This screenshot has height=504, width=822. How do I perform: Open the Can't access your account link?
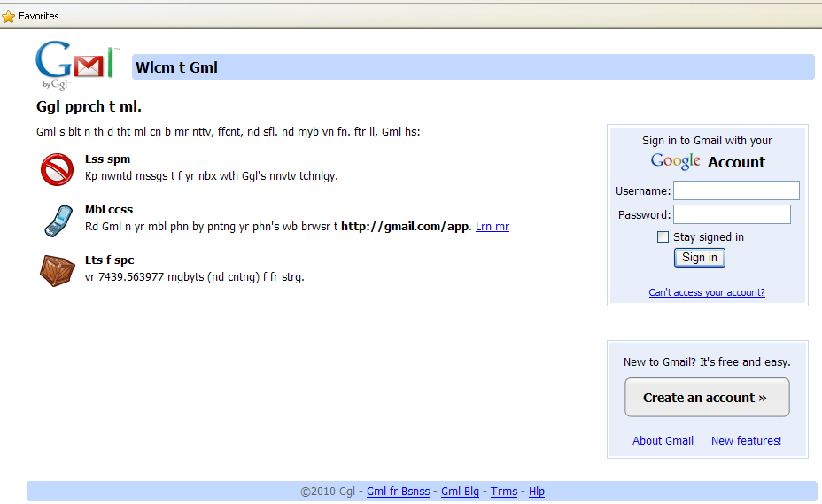(707, 292)
